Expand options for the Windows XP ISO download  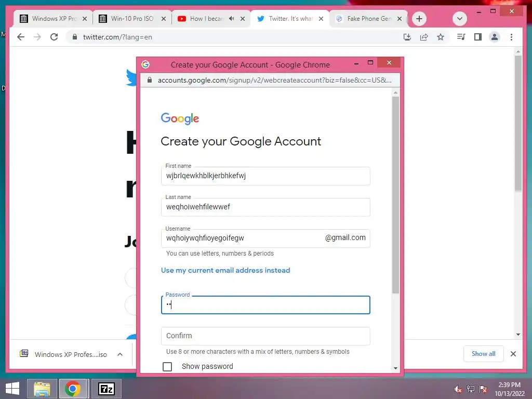tap(120, 354)
